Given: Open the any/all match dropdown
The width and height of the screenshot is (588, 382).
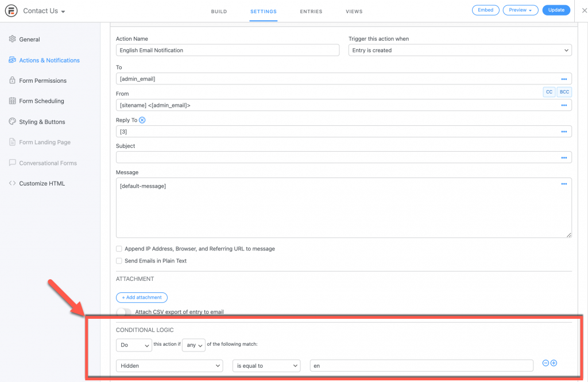Looking at the screenshot, I should (194, 345).
